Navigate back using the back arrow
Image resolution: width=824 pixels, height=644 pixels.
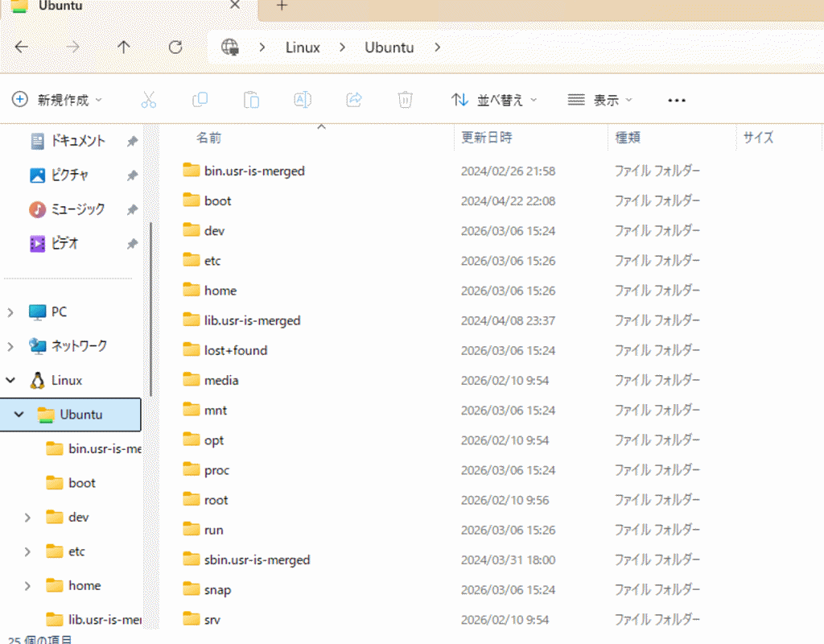(22, 47)
